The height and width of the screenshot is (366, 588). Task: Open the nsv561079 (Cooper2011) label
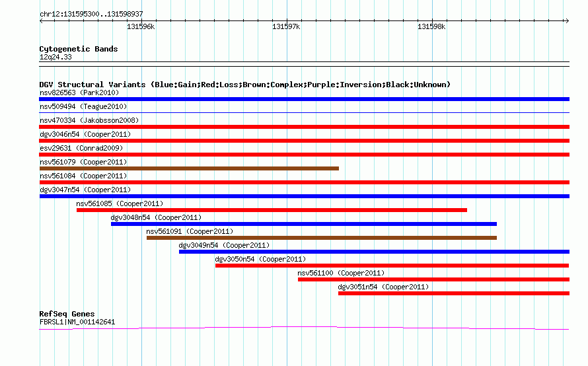click(83, 162)
